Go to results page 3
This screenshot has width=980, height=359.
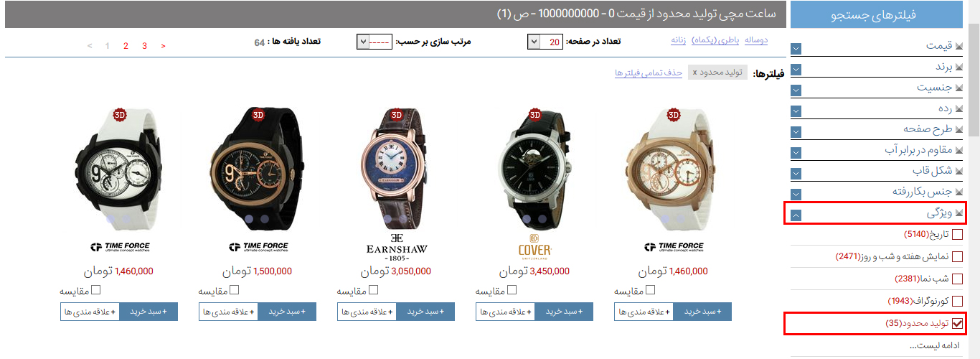(144, 46)
